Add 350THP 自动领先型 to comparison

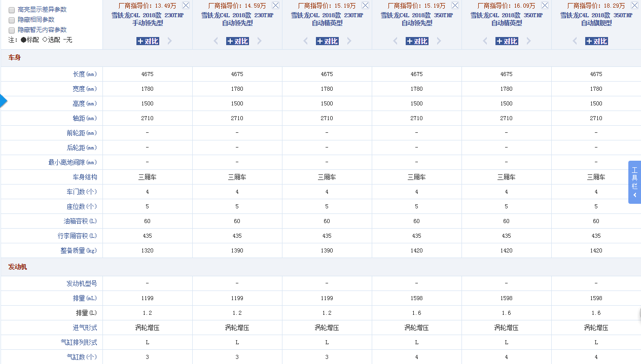pyautogui.click(x=417, y=41)
